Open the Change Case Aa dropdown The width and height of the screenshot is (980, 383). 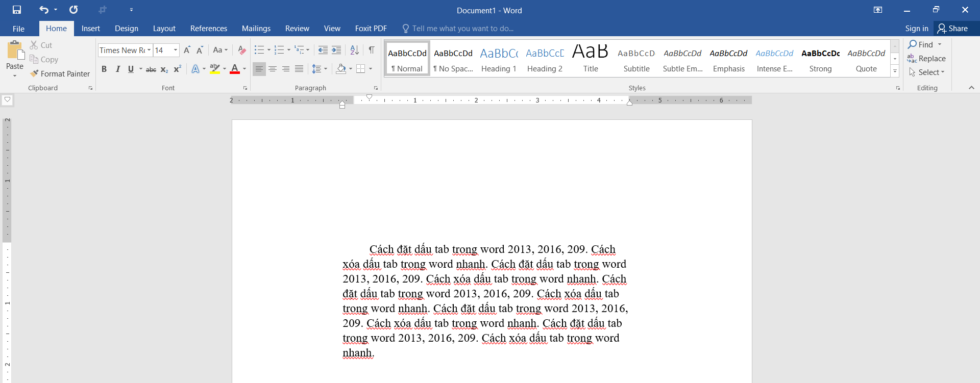click(220, 50)
